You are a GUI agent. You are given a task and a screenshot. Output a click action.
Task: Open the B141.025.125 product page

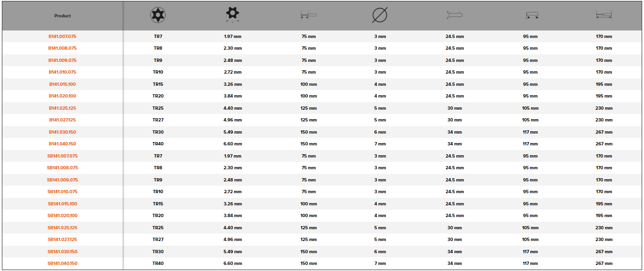[x=62, y=108]
